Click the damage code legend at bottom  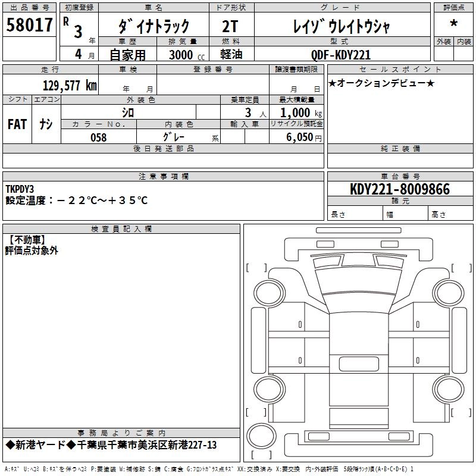pyautogui.click(x=209, y=469)
